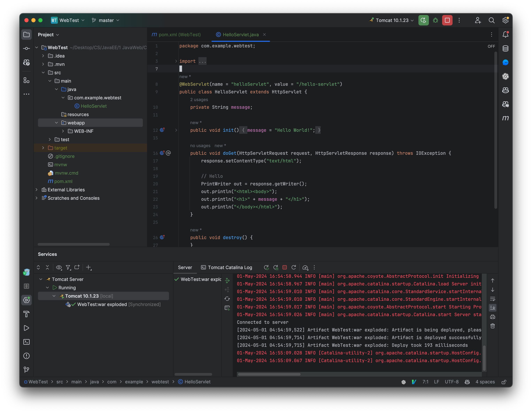Rerun the Tomcat server with the green restart icon
Viewport: 532px width, 413px height.
pyautogui.click(x=424, y=20)
